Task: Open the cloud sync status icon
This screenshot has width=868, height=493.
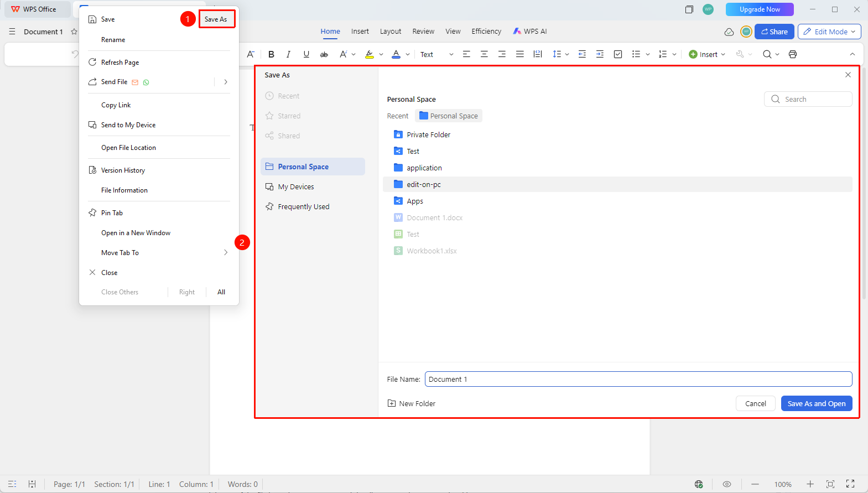Action: 729,32
